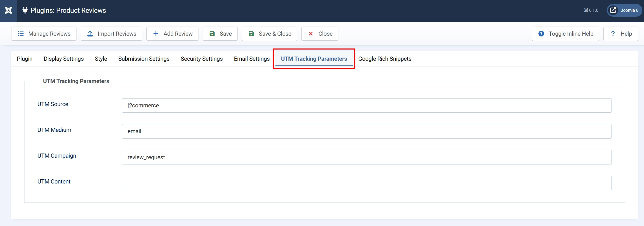The image size is (644, 226).
Task: Switch to the Plugin tab
Action: [25, 59]
